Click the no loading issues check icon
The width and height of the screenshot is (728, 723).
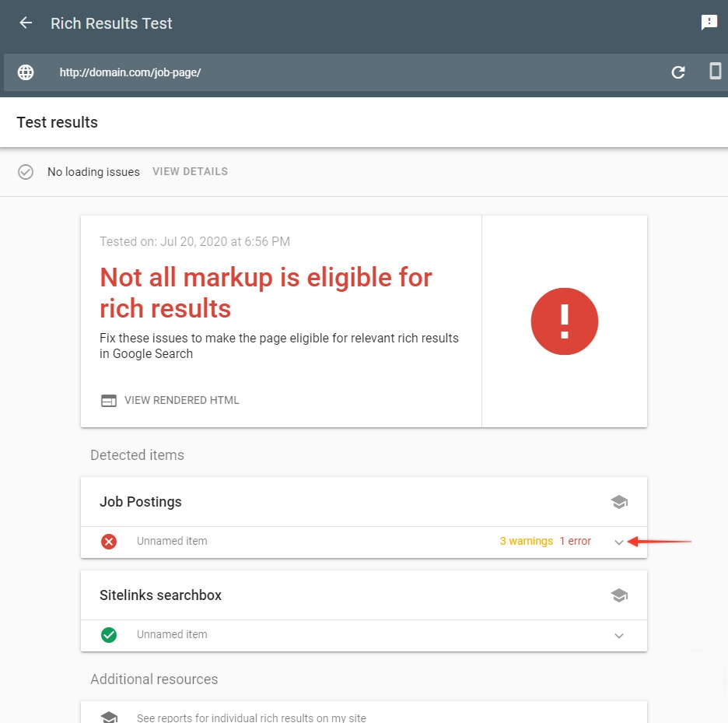pyautogui.click(x=26, y=172)
